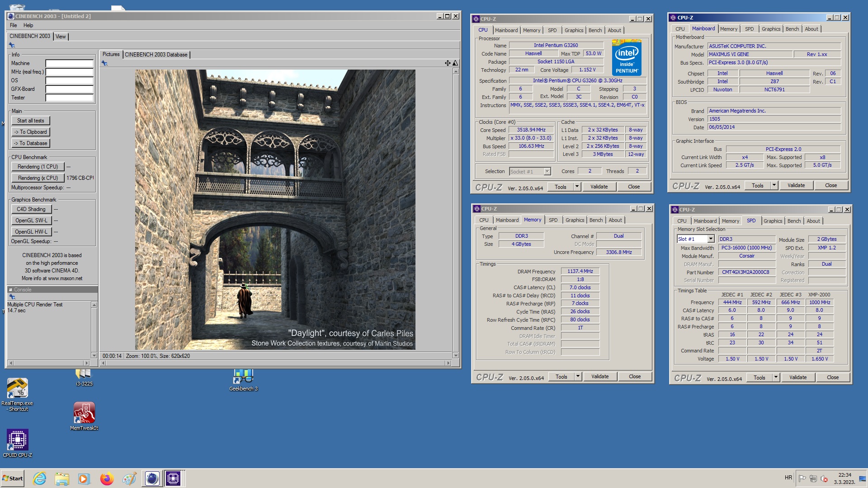
Task: Select Bench tab in CPU-Z CPU window
Action: [x=595, y=30]
